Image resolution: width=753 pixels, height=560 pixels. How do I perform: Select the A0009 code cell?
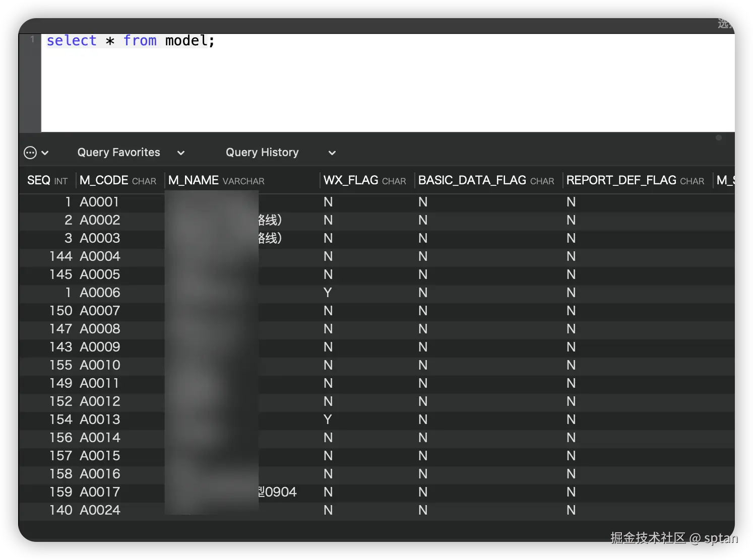tap(100, 347)
